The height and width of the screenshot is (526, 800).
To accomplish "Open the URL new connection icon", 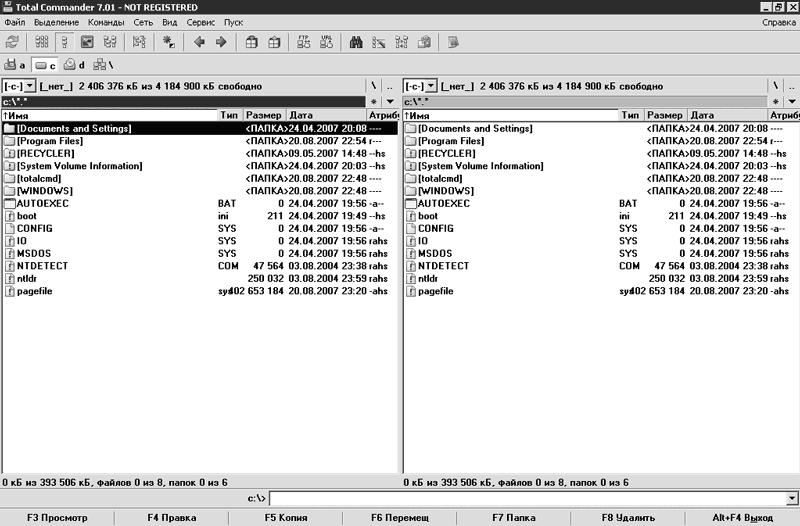I will [327, 42].
